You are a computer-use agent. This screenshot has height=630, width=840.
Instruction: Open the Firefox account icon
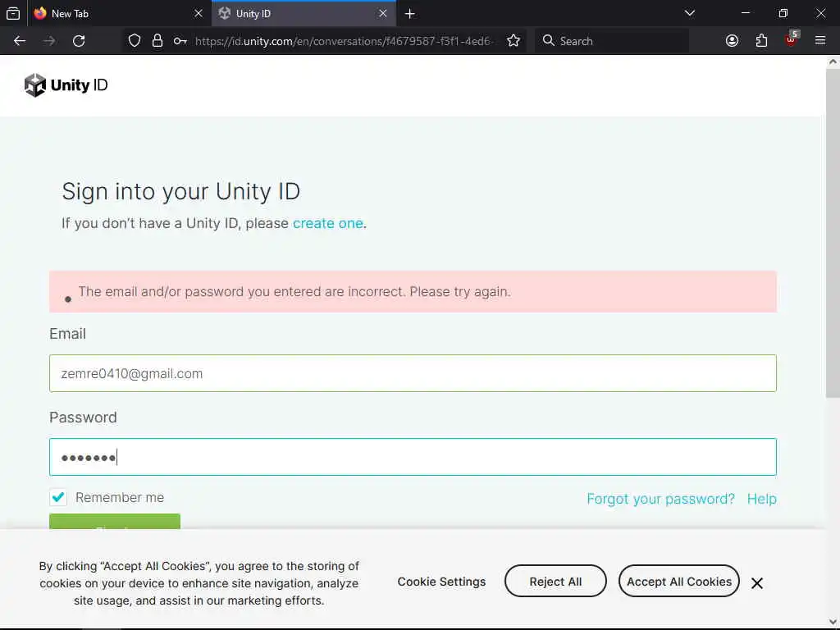(x=732, y=41)
